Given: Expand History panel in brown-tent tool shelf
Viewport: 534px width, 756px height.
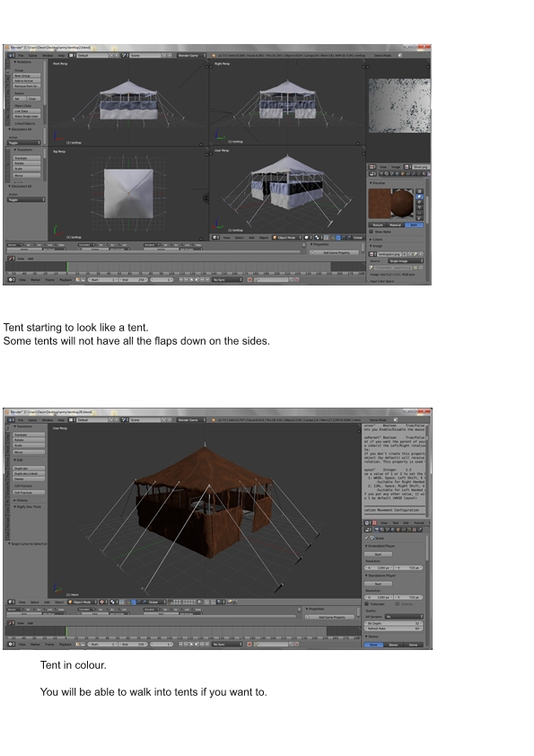Looking at the screenshot, I should coord(21,500).
